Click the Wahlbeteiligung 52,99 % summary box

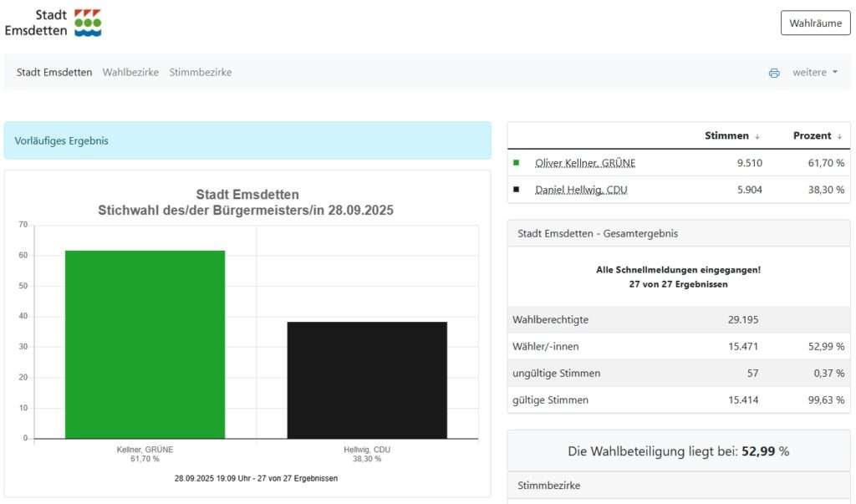(x=678, y=451)
